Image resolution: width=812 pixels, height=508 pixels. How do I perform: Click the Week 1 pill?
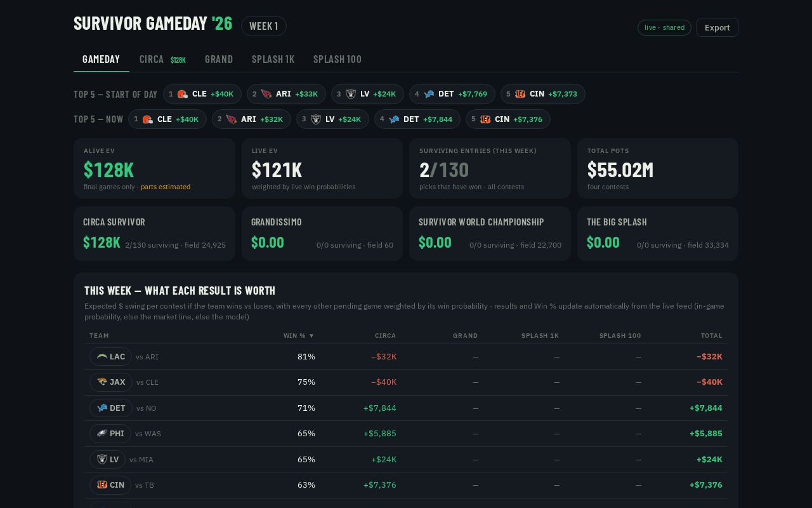[x=264, y=26]
